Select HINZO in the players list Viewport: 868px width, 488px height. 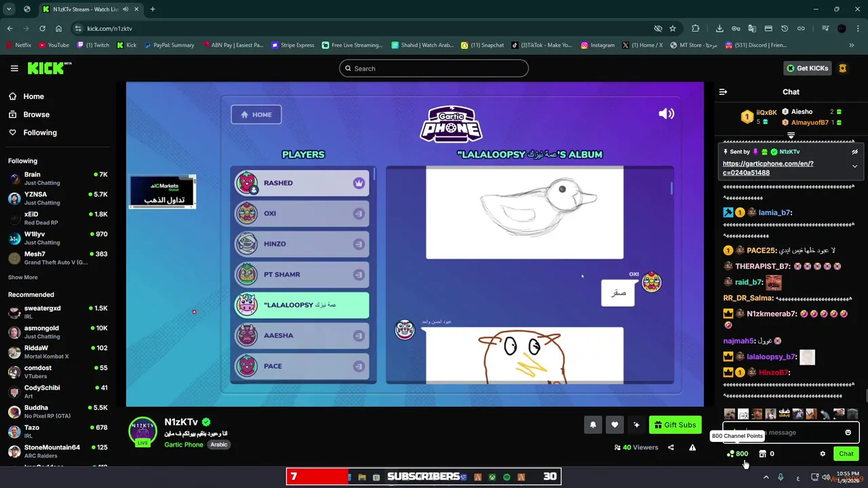pyautogui.click(x=302, y=244)
